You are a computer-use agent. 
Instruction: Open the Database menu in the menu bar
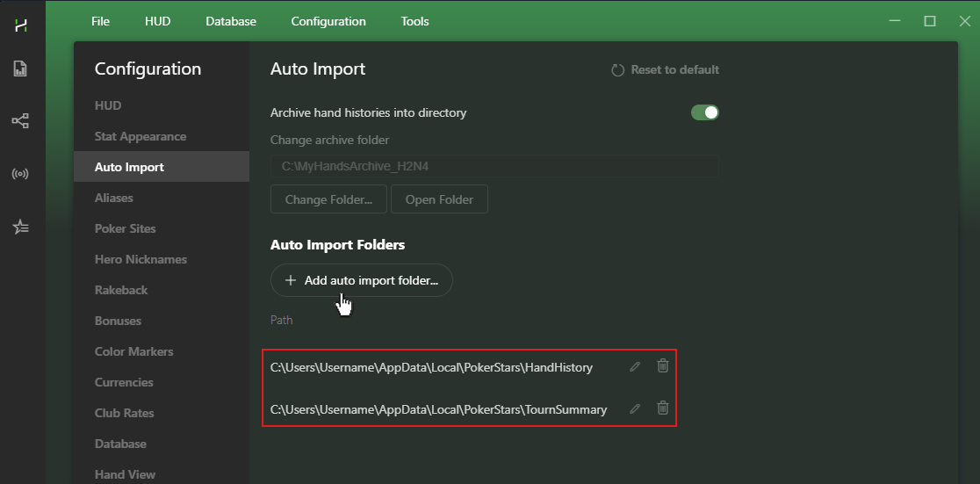tap(231, 21)
